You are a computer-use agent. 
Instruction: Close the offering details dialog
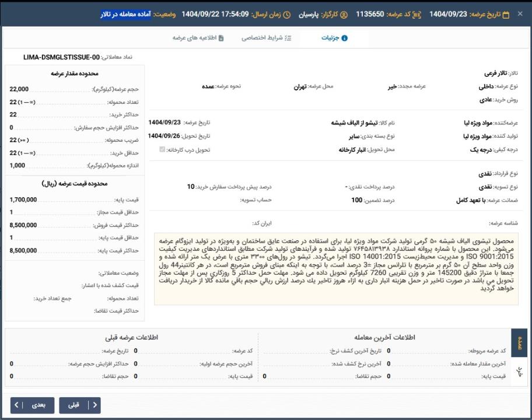pos(520,14)
